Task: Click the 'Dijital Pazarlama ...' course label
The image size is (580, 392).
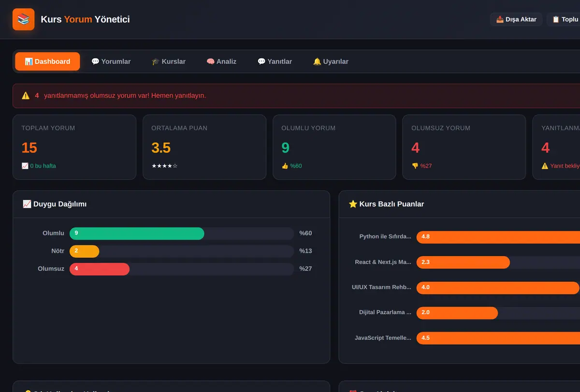Action: [385, 313]
